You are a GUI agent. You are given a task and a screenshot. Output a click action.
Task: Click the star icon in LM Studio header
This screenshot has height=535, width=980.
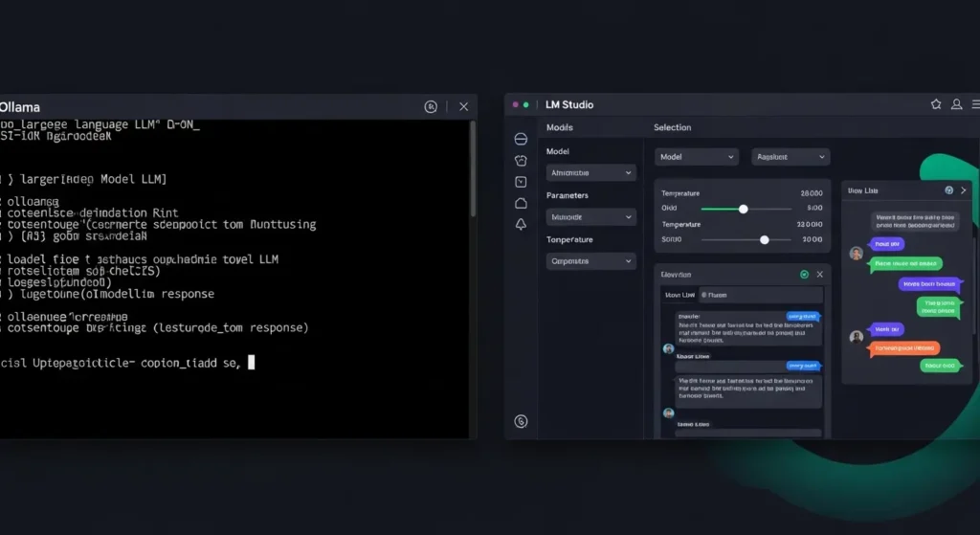936,104
